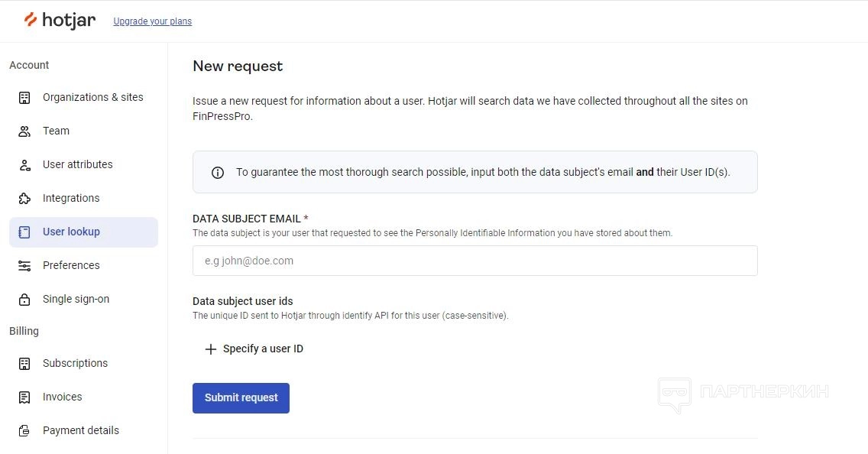
Task: Click the Subscriptions icon in Billing
Action: click(24, 364)
